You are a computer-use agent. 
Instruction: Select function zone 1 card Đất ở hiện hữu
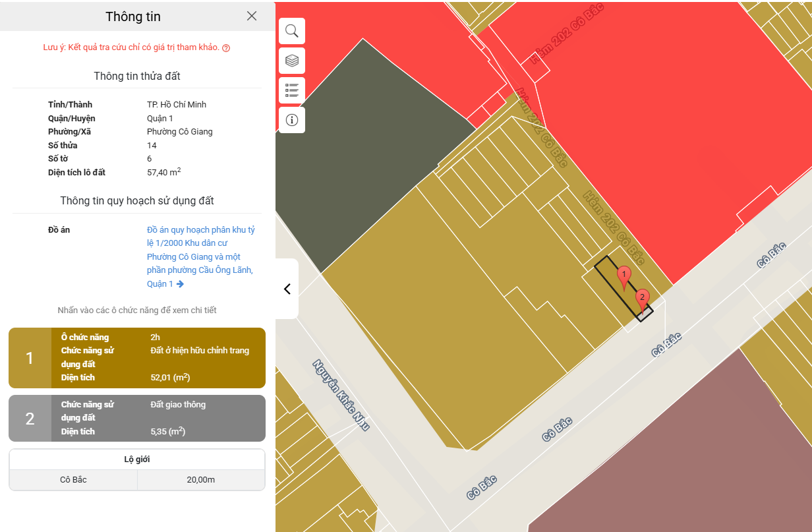click(x=158, y=358)
